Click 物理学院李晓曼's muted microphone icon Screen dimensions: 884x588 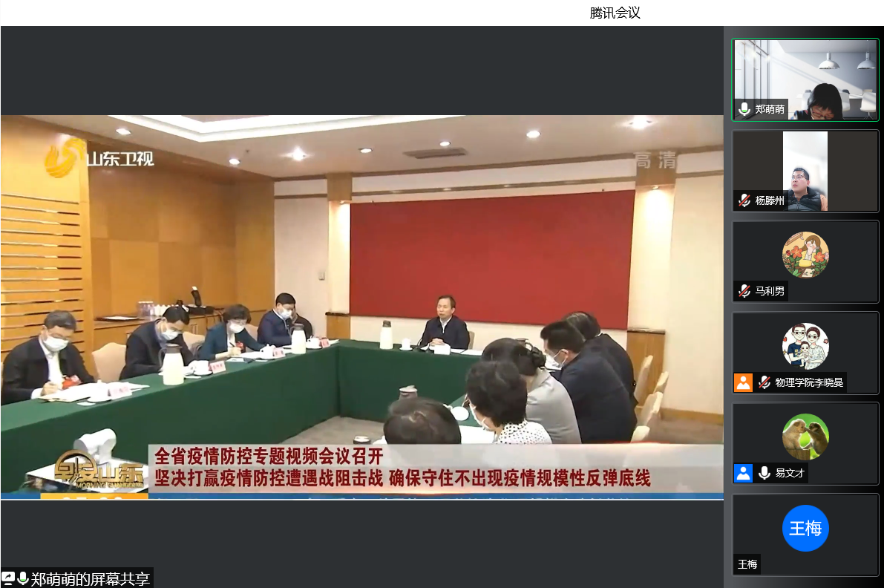[x=764, y=382]
